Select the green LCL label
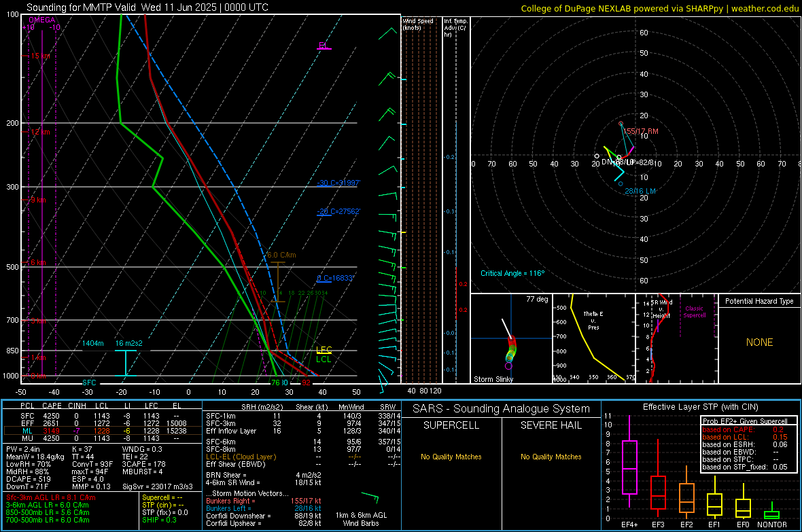This screenshot has height=532, width=802. [324, 359]
